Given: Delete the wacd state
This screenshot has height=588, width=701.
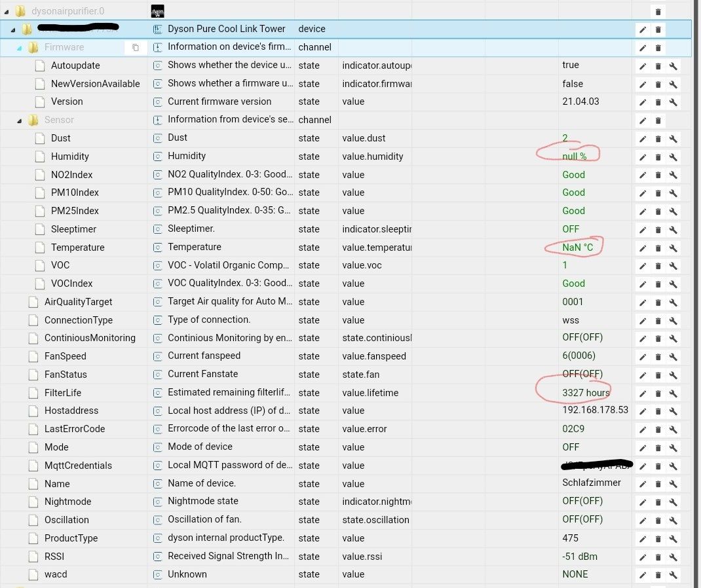Looking at the screenshot, I should (658, 576).
